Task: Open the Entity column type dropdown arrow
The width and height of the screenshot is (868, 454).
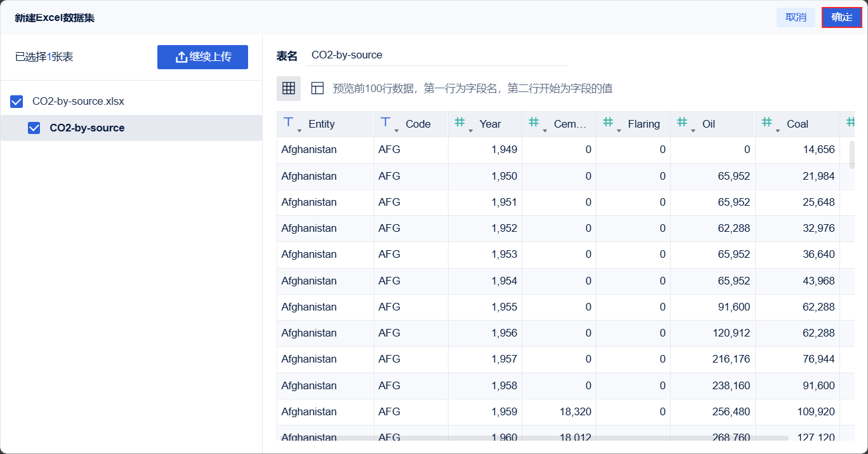Action: [299, 130]
